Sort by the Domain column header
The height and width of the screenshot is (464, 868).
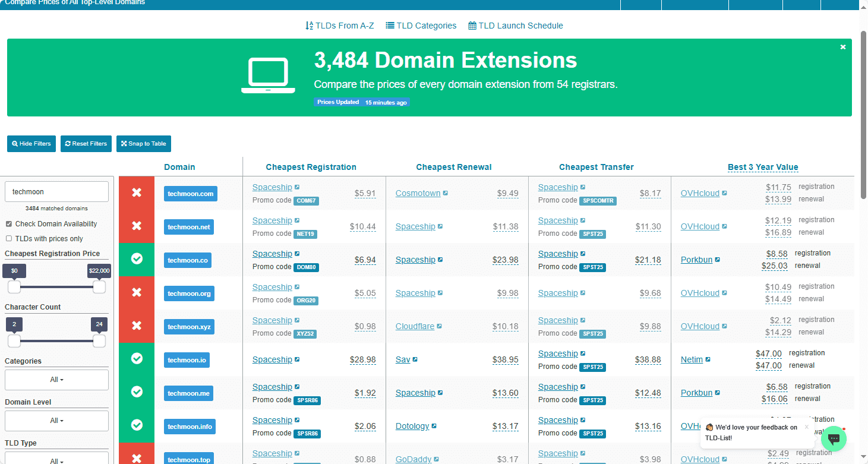(x=179, y=167)
